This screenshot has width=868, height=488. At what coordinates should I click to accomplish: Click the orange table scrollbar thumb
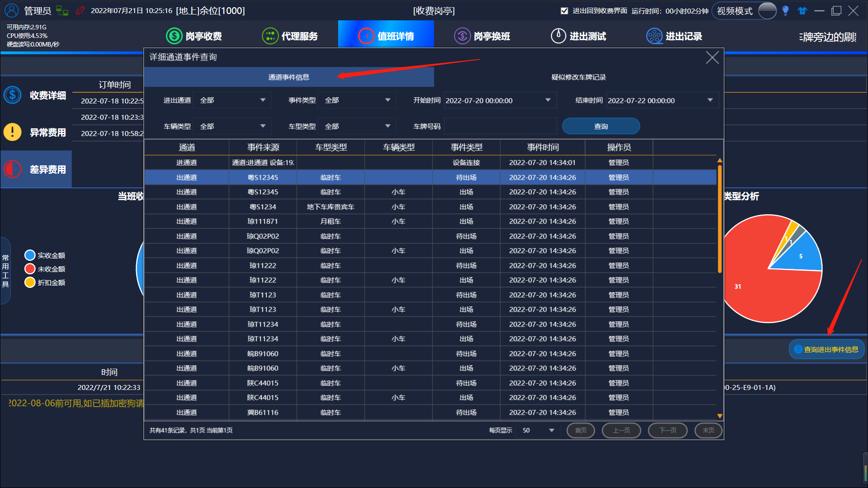pyautogui.click(x=720, y=219)
